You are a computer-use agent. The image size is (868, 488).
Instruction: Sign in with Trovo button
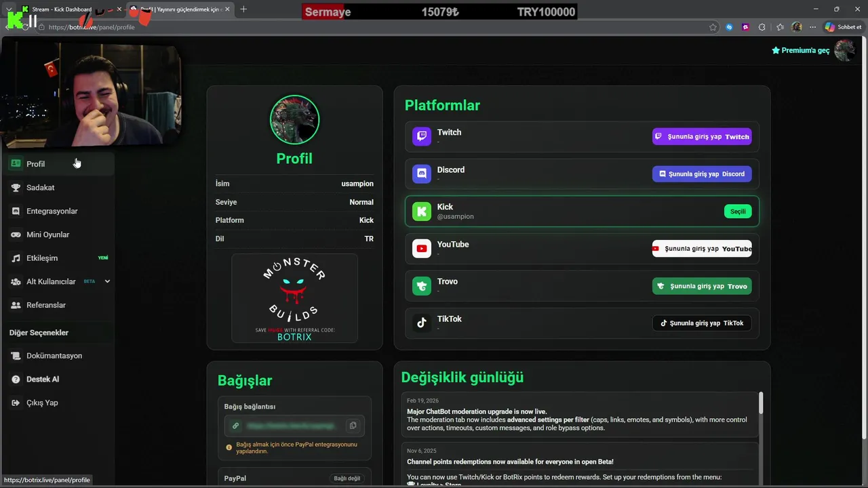point(702,286)
